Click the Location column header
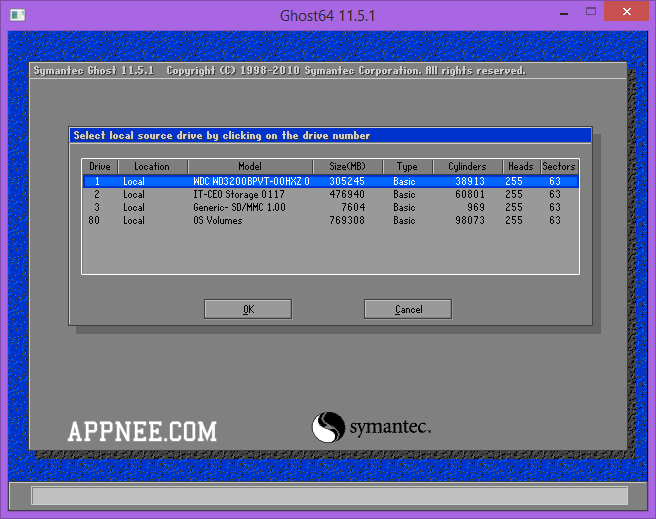Viewport: 656px width, 519px height. tap(152, 166)
